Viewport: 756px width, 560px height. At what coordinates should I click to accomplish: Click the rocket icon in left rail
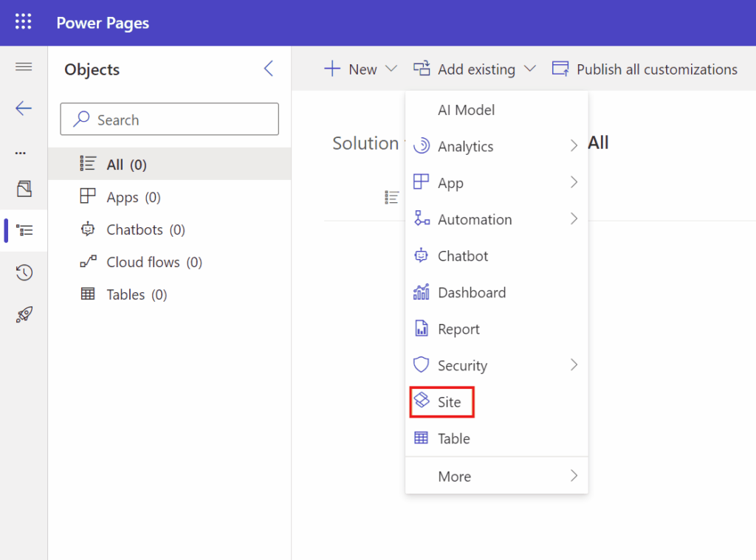click(24, 315)
